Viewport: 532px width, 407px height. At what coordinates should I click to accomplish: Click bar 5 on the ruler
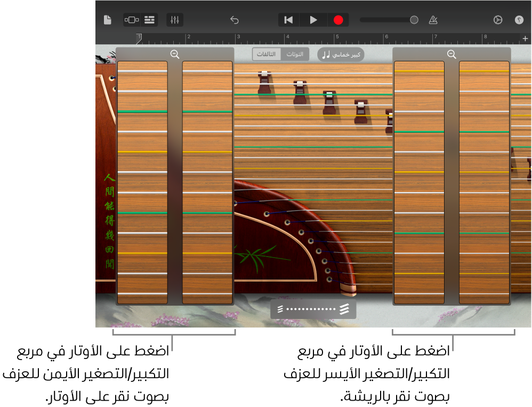(x=337, y=38)
